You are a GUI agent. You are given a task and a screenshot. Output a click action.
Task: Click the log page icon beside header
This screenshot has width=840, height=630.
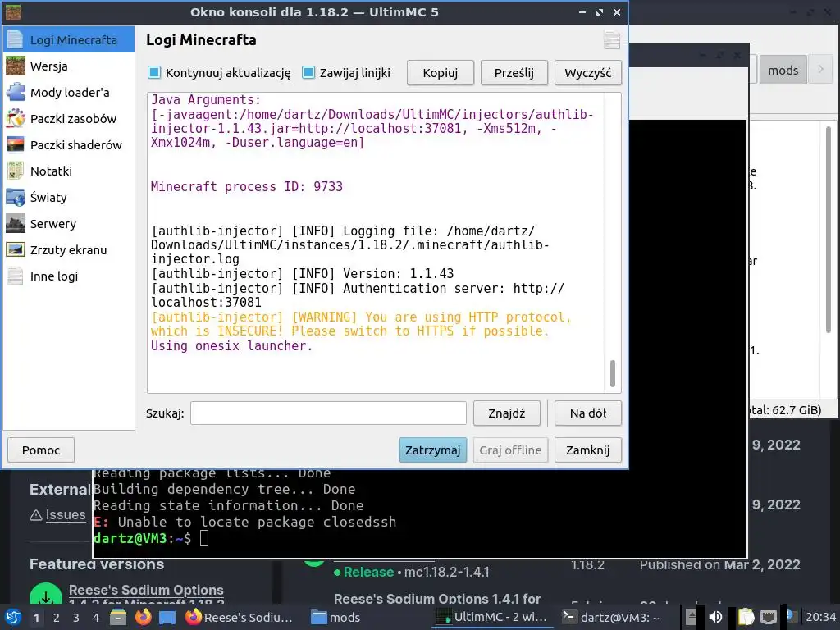612,40
